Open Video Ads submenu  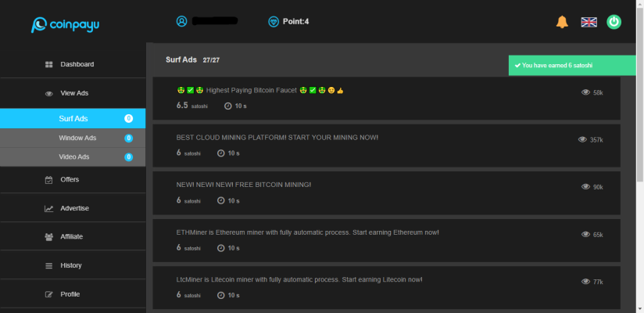(73, 156)
